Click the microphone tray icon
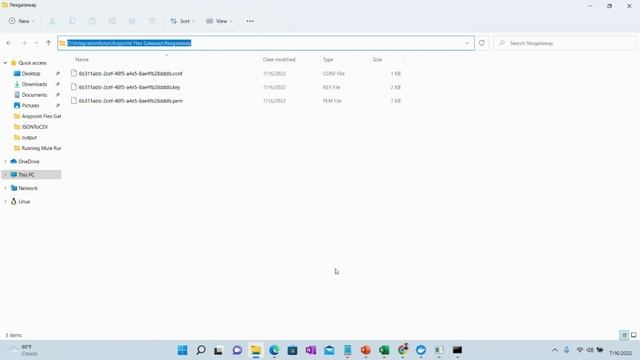640x360 pixels. tap(567, 350)
